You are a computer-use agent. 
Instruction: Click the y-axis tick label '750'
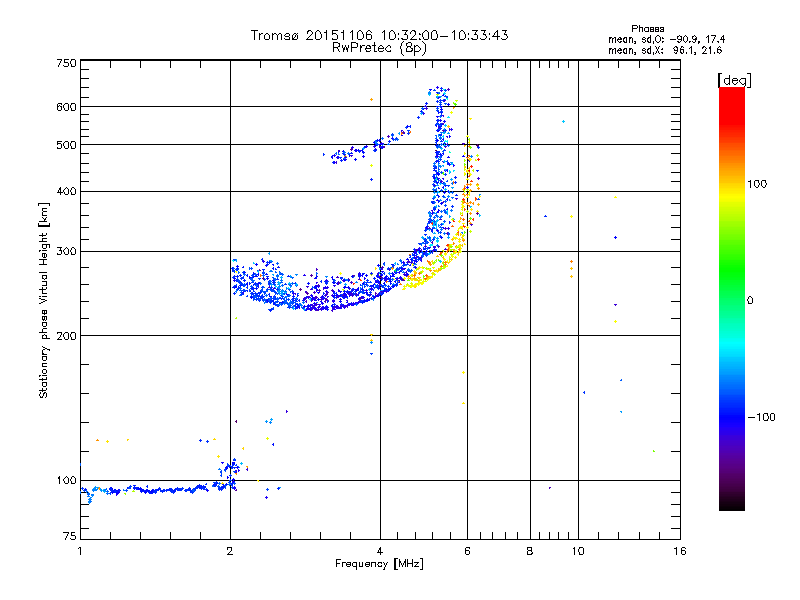[66, 63]
